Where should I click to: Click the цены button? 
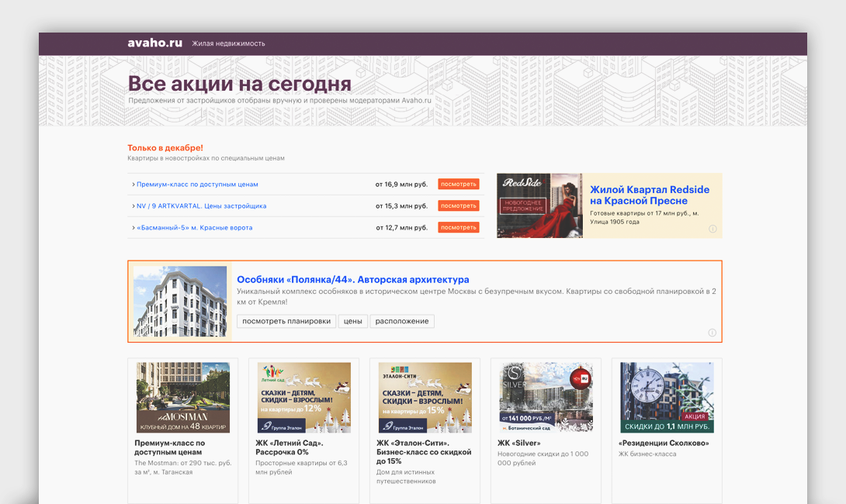click(x=353, y=321)
